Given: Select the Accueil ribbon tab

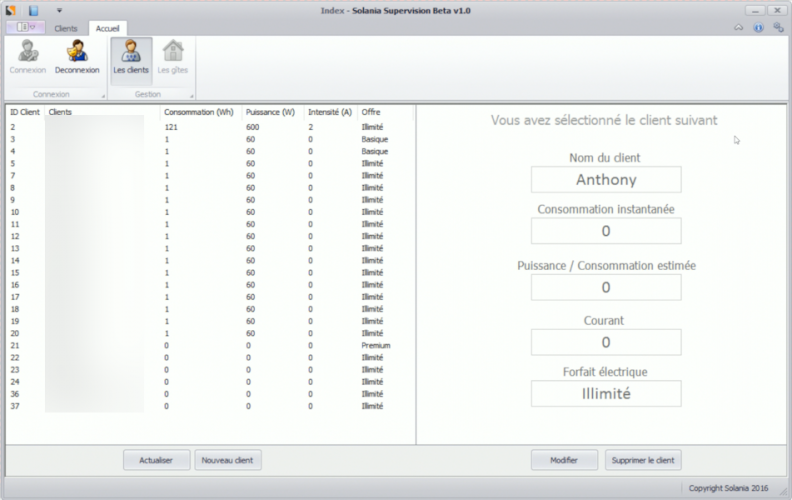Looking at the screenshot, I should pyautogui.click(x=107, y=29).
